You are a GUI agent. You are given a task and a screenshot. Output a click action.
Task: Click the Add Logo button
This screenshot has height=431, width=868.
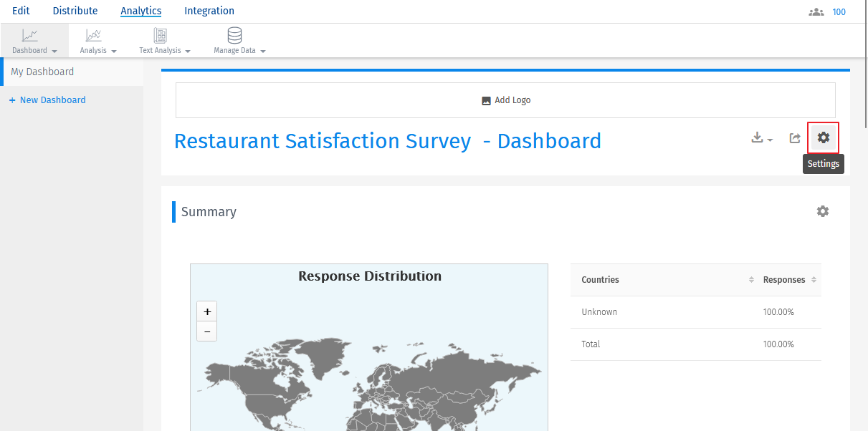coord(506,100)
